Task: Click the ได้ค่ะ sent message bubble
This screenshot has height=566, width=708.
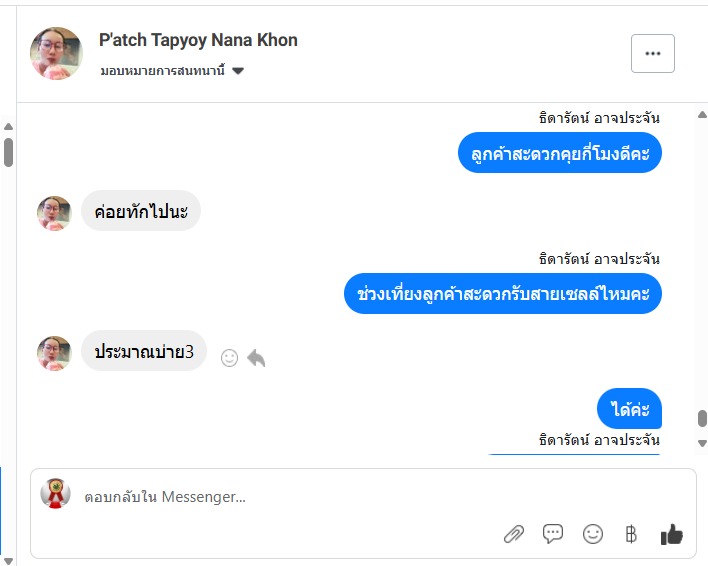Action: coord(630,409)
